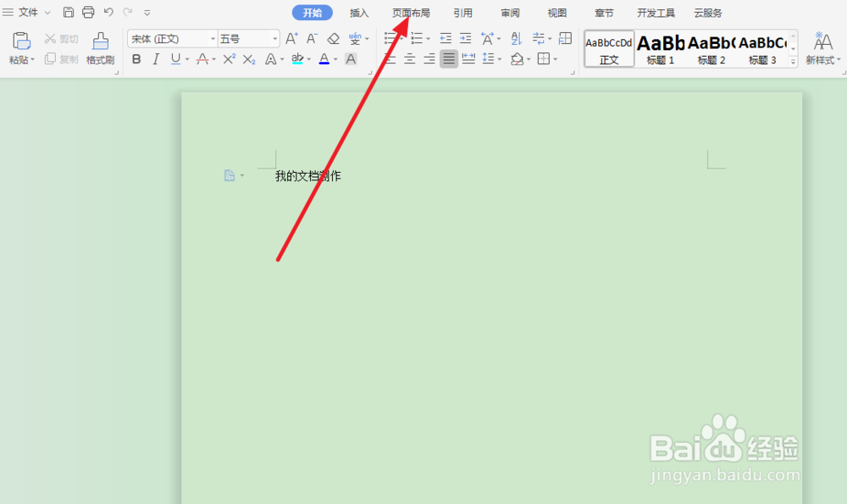
Task: Toggle Bold formatting
Action: (x=136, y=59)
